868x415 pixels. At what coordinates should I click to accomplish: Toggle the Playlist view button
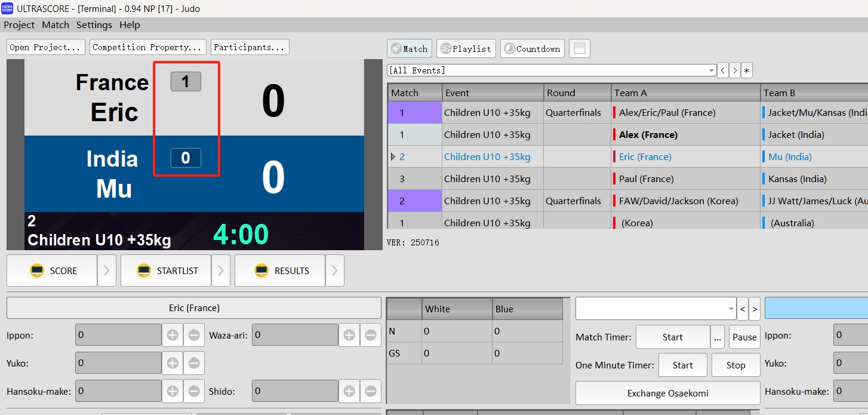click(x=466, y=48)
